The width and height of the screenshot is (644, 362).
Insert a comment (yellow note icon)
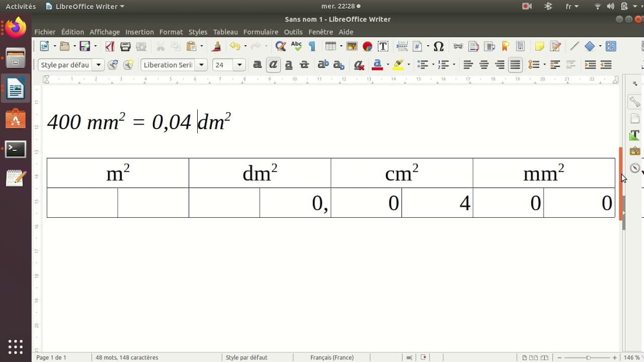pos(539,46)
